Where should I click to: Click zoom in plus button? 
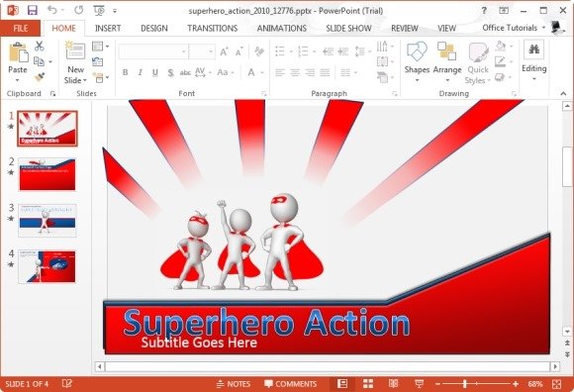[x=516, y=384]
